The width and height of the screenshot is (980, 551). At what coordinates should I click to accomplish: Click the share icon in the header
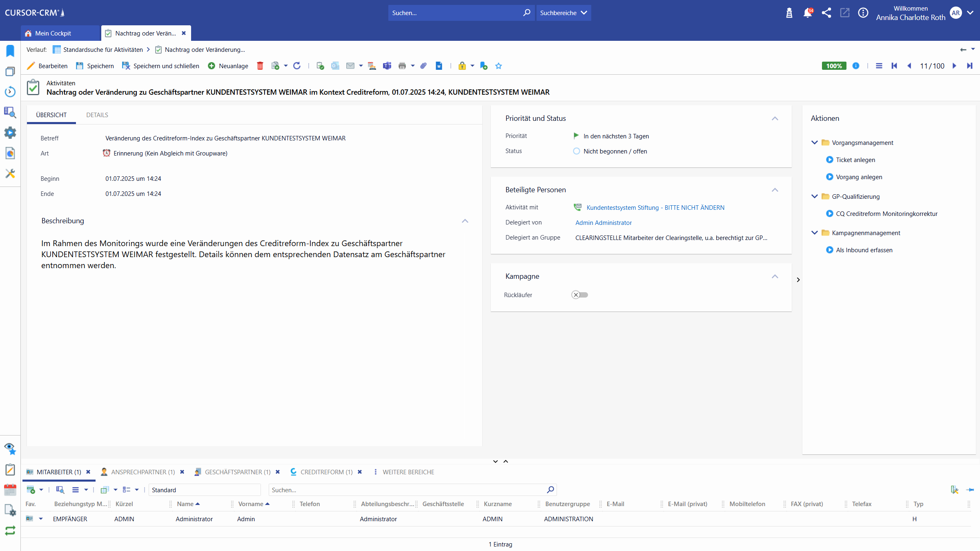(x=826, y=13)
